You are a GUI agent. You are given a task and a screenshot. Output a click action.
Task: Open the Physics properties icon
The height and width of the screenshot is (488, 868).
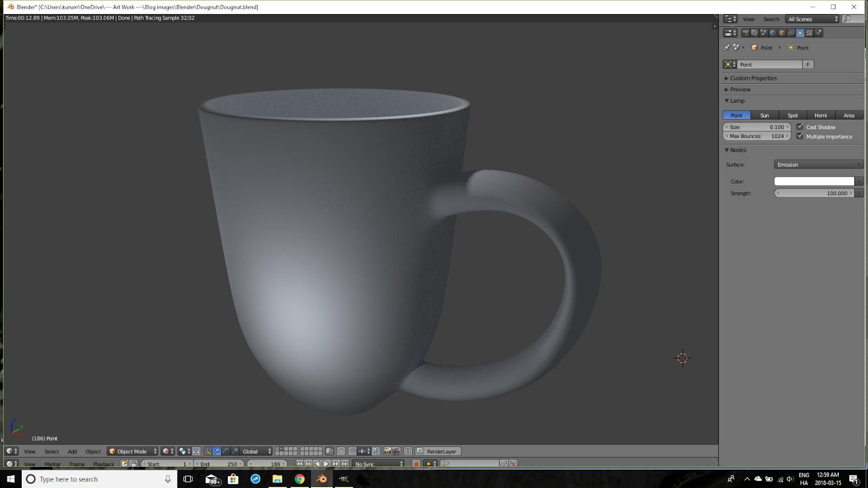coord(818,33)
